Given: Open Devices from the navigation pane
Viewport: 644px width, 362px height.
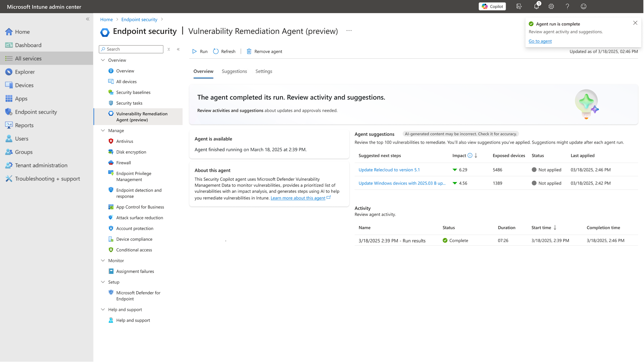Looking at the screenshot, I should [24, 85].
